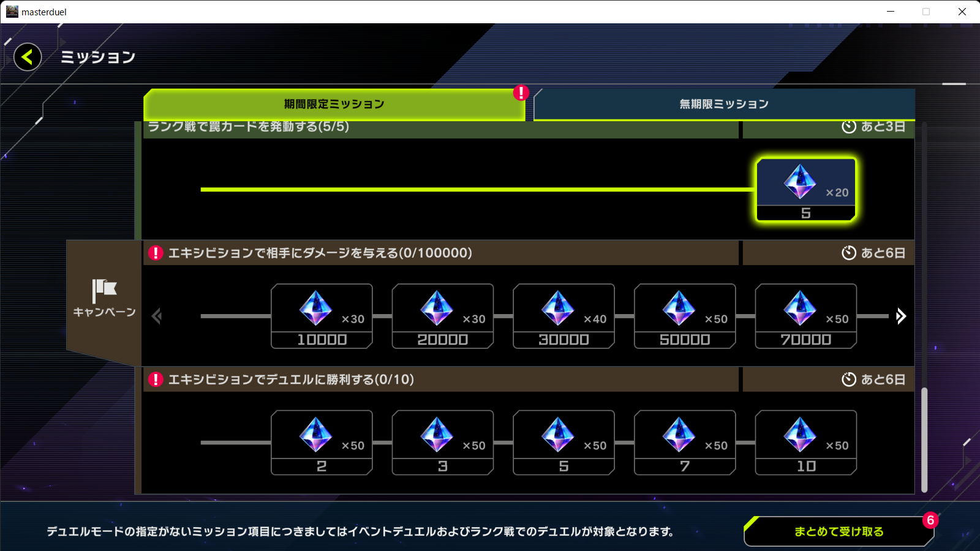The image size is (980, 551).
Task: Click the mission list vertical scrollbar
Action: [924, 439]
